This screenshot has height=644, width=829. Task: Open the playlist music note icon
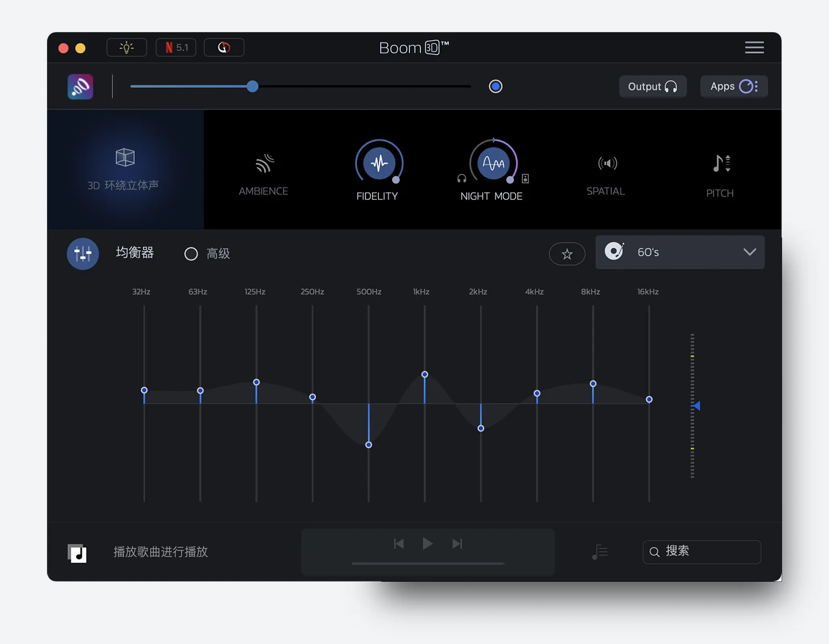point(600,552)
